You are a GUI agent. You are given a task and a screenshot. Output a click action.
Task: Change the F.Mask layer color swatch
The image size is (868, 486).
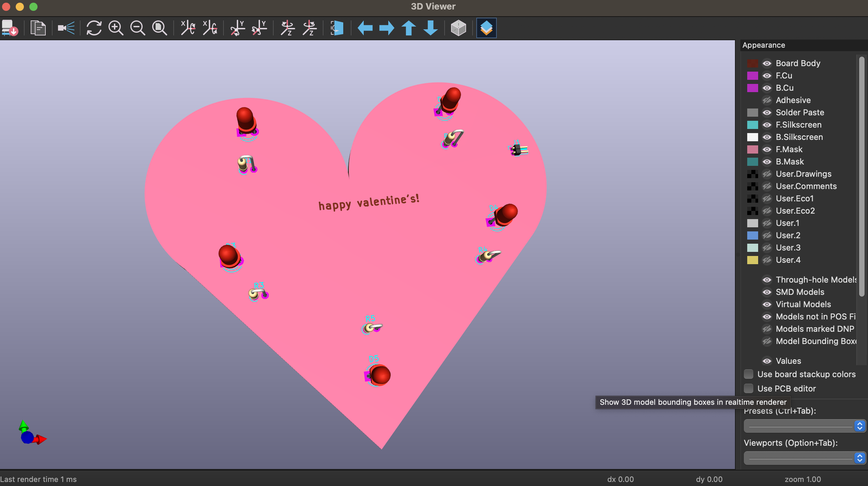pos(753,149)
